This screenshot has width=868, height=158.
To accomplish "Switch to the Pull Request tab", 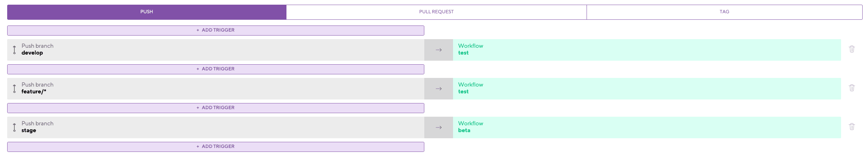I will (436, 12).
